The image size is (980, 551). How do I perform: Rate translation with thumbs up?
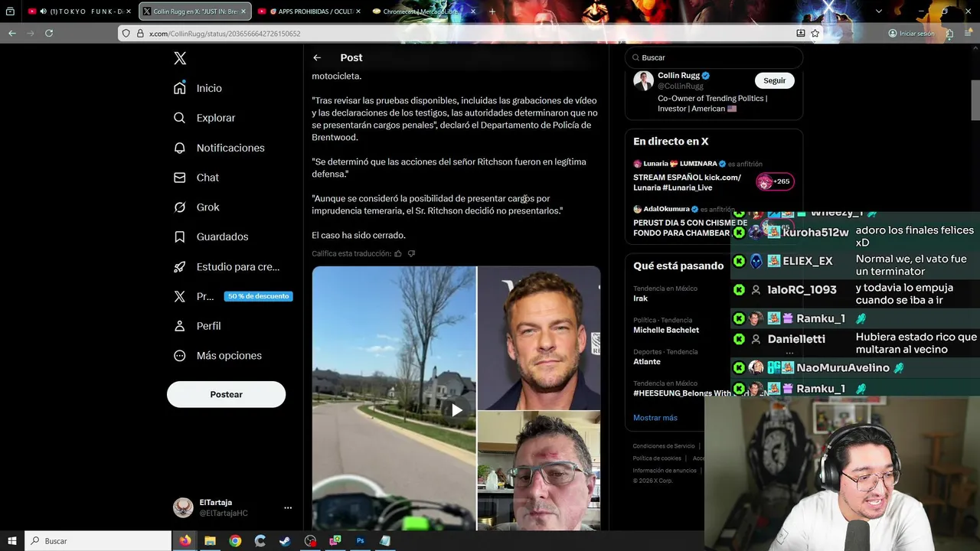point(398,253)
